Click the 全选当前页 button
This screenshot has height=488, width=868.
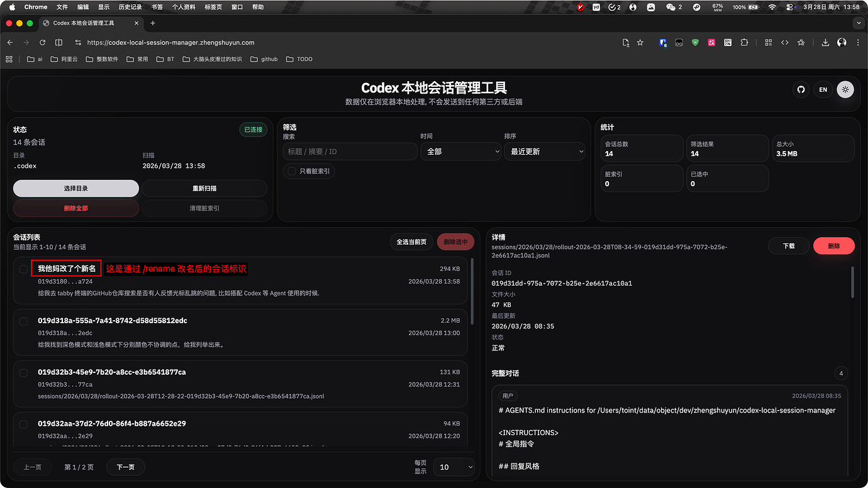click(411, 242)
